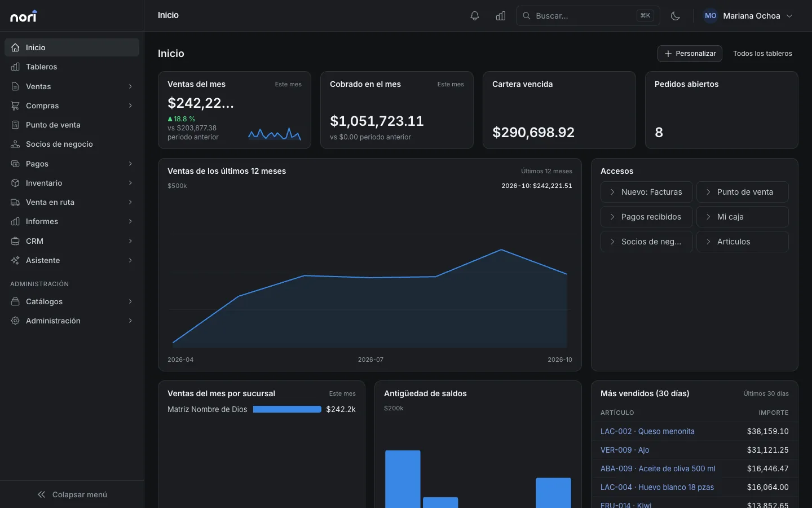Click the Tableros chart icon in sidebar
812x508 pixels.
point(15,67)
